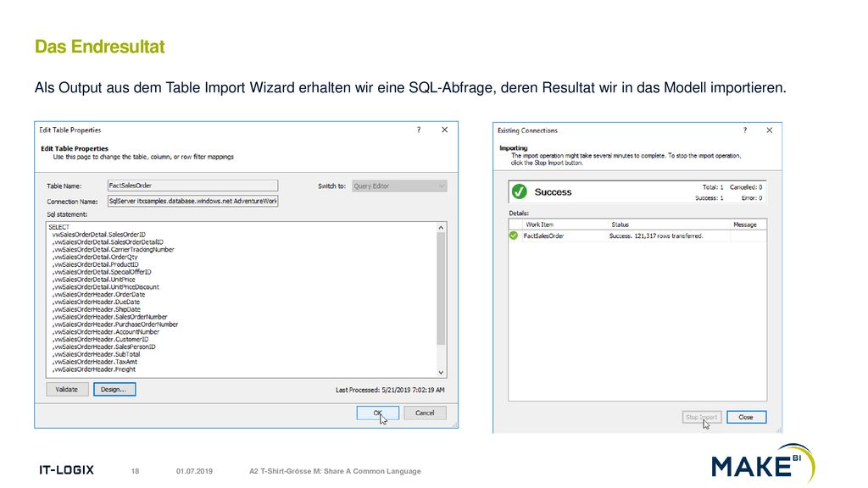Click the 'Das Endresultat' slide title
The width and height of the screenshot is (868, 488).
pyautogui.click(x=100, y=47)
